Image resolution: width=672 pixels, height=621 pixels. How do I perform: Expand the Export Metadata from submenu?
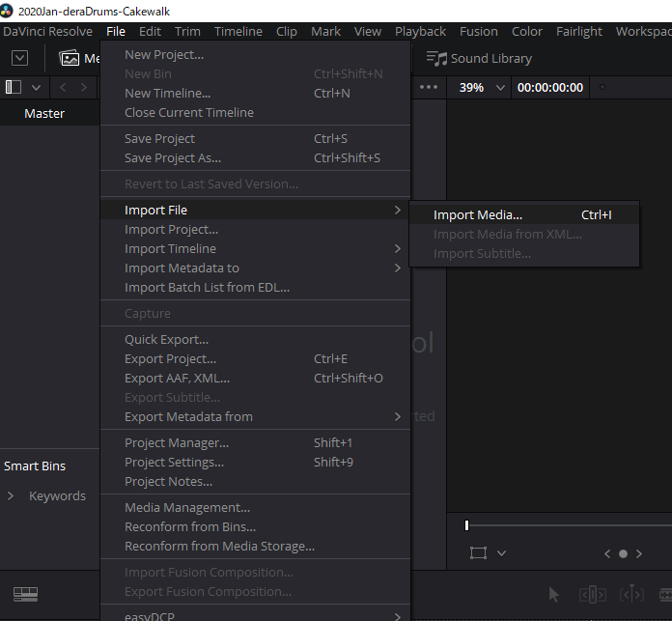pos(256,416)
